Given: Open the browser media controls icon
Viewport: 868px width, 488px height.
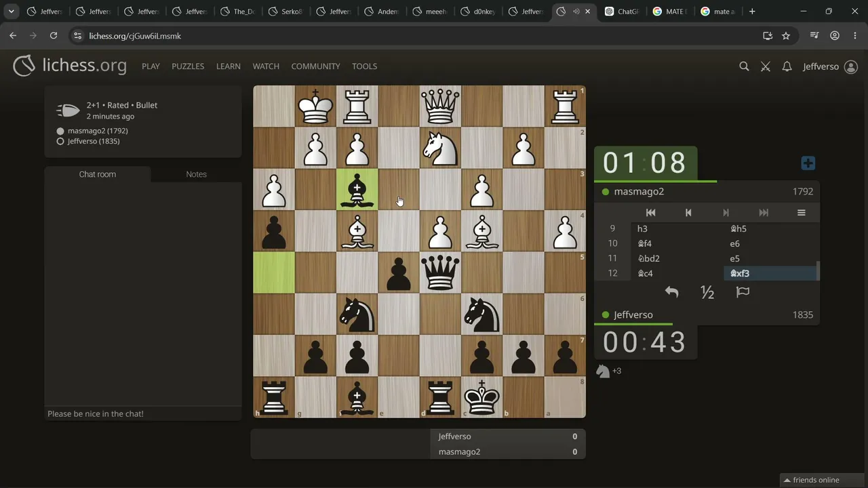Looking at the screenshot, I should click(x=815, y=36).
